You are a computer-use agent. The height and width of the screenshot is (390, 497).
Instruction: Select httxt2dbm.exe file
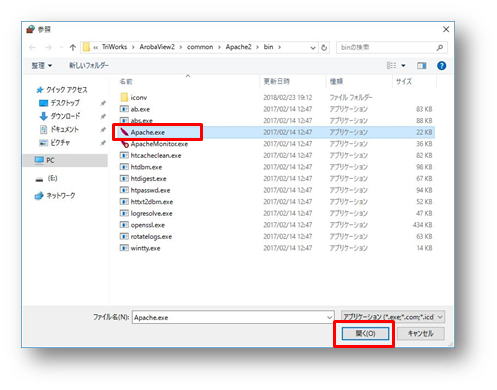[152, 202]
